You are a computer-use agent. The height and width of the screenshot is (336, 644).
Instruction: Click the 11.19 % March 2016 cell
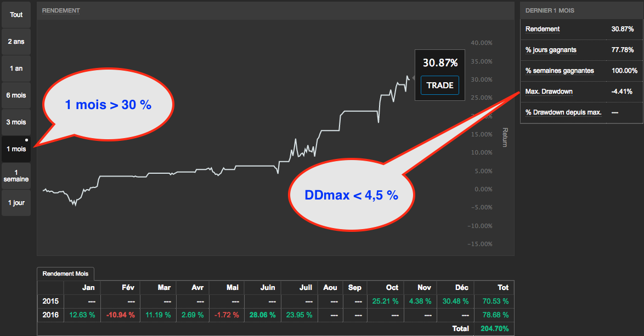pos(158,315)
